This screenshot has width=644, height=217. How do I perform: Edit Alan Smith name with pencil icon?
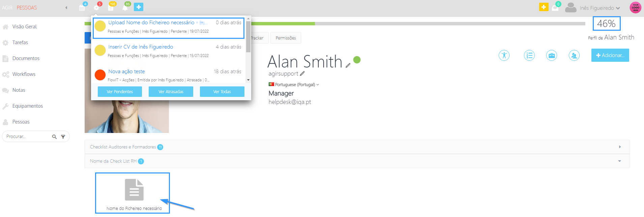click(x=348, y=65)
